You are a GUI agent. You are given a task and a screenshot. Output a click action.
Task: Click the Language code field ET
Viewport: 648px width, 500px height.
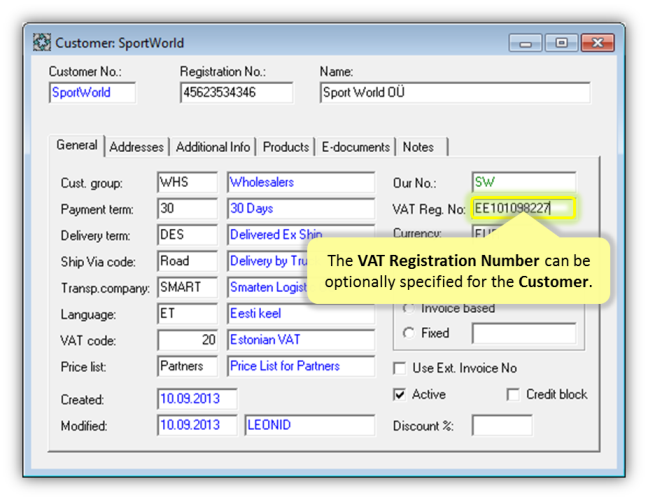(188, 314)
